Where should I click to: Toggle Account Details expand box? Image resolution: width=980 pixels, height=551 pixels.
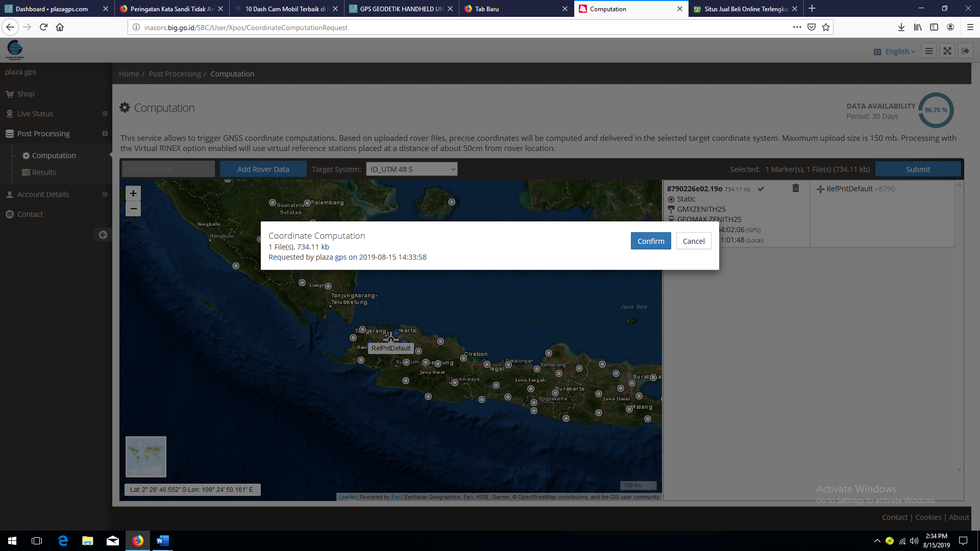pyautogui.click(x=105, y=194)
